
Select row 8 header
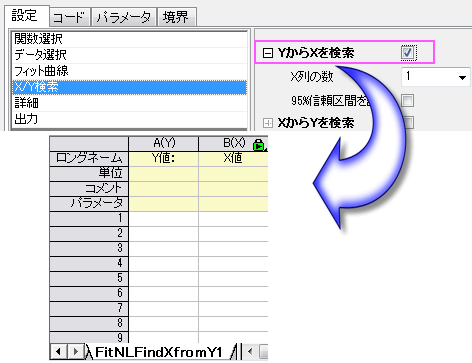[x=89, y=323]
